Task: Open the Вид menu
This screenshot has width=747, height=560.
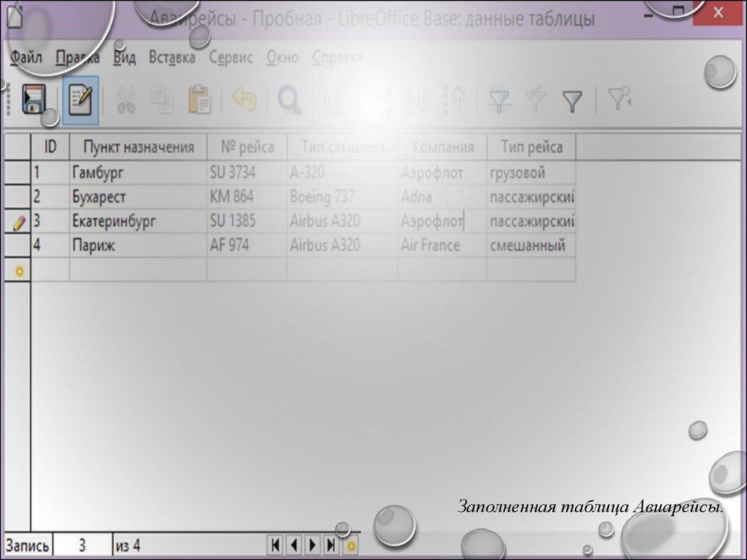Action: coord(125,57)
